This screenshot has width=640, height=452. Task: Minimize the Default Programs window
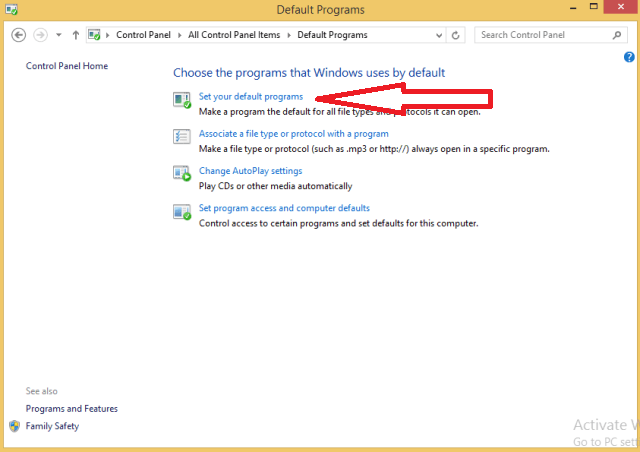click(573, 8)
